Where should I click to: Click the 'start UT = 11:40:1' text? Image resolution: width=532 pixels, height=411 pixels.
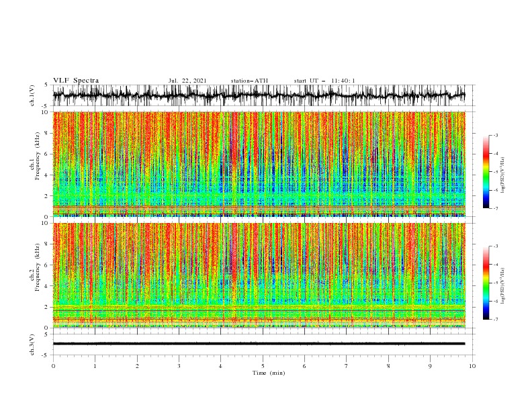(324, 81)
